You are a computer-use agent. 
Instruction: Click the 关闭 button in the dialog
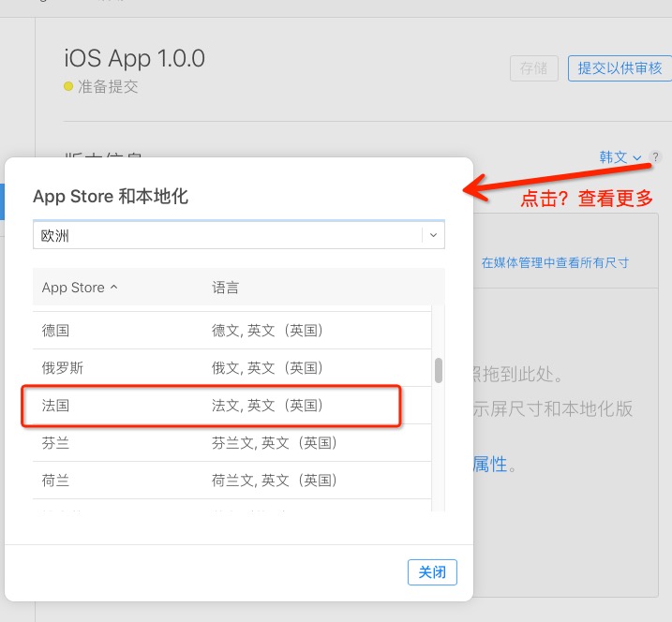coord(432,571)
